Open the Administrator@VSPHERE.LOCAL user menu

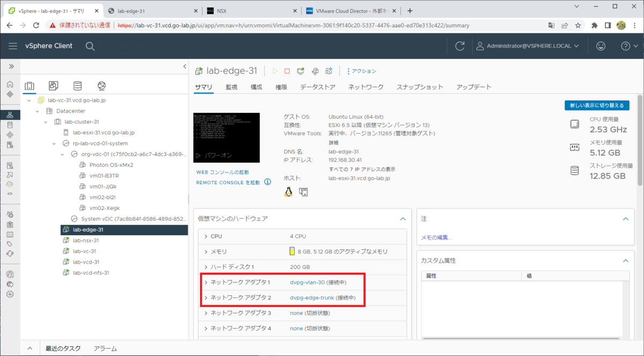(x=528, y=46)
